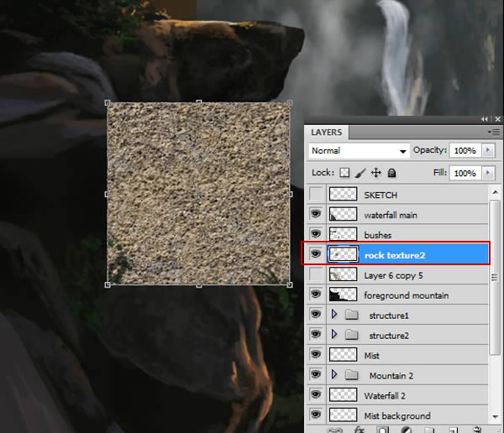Screen dimensions: 504x433
Task: Click the bushes layer thumbnail
Action: coord(343,234)
